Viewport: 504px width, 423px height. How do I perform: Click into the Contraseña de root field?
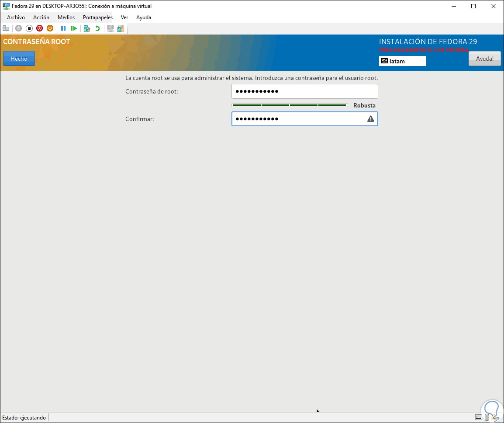(305, 91)
